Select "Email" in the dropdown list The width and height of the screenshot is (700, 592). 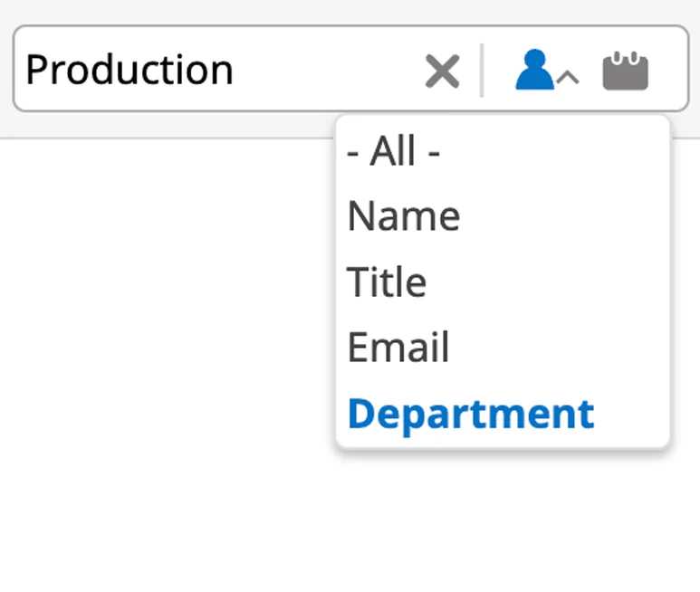[x=398, y=347]
